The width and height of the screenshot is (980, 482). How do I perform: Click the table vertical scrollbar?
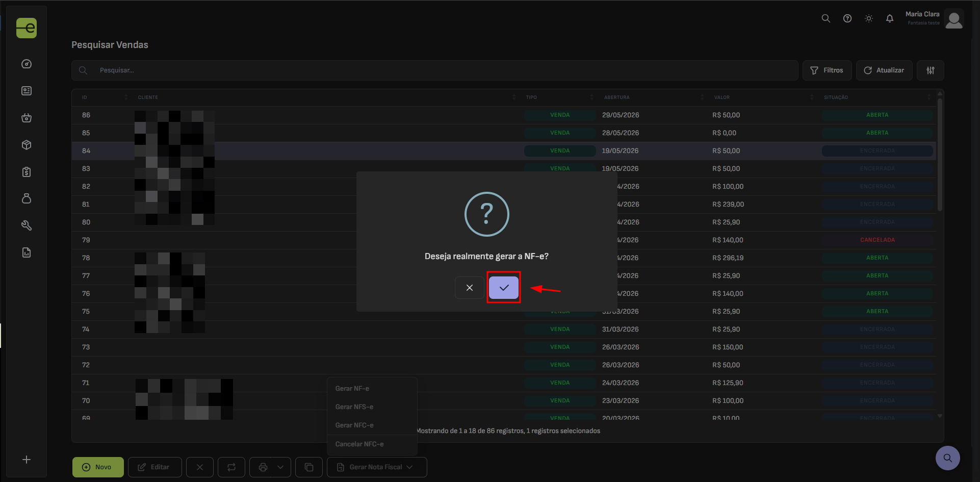point(940,156)
